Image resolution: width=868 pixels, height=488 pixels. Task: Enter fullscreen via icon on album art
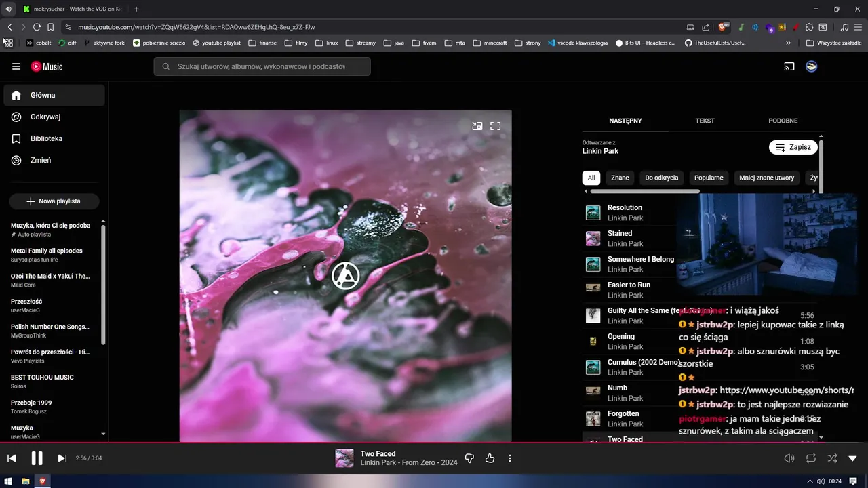[496, 126]
